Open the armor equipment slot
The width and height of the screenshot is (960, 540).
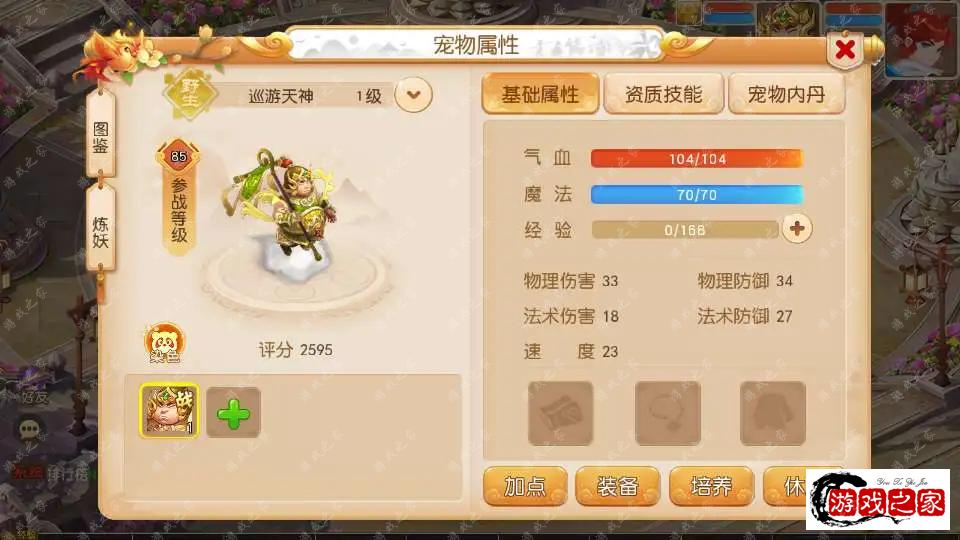[773, 413]
